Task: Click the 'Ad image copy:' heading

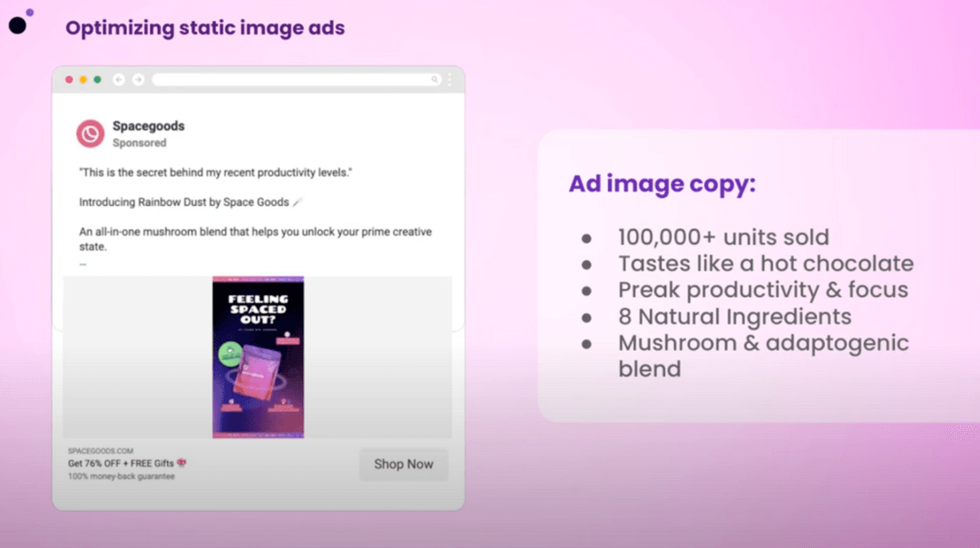Action: click(662, 183)
